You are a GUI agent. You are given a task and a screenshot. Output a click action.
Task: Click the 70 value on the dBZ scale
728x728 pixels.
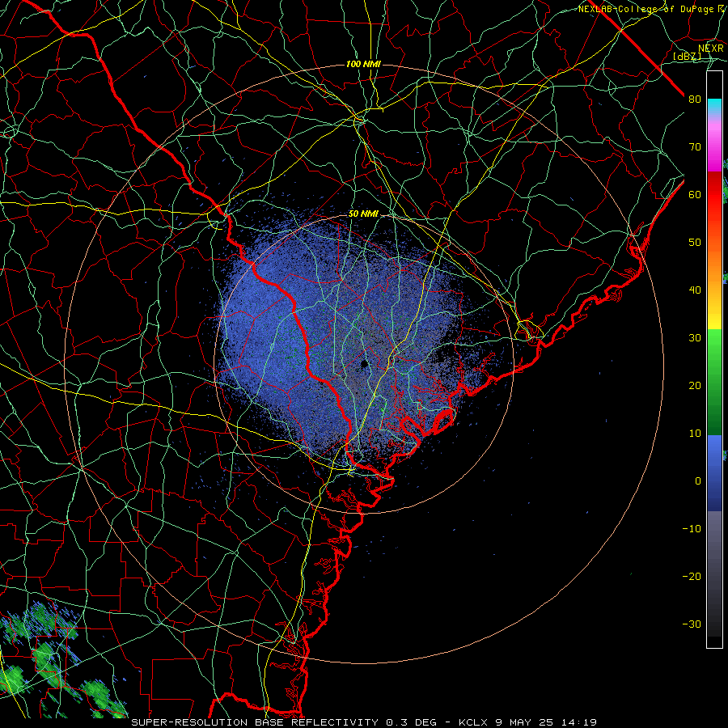(x=695, y=147)
